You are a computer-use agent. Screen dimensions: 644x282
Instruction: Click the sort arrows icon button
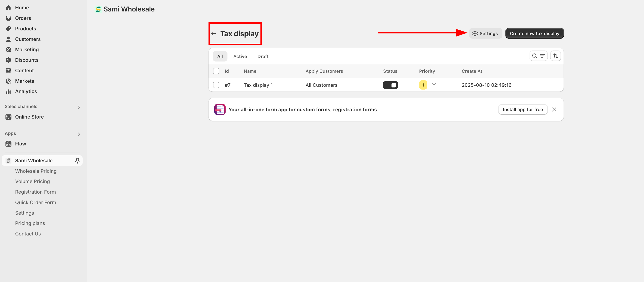(556, 56)
